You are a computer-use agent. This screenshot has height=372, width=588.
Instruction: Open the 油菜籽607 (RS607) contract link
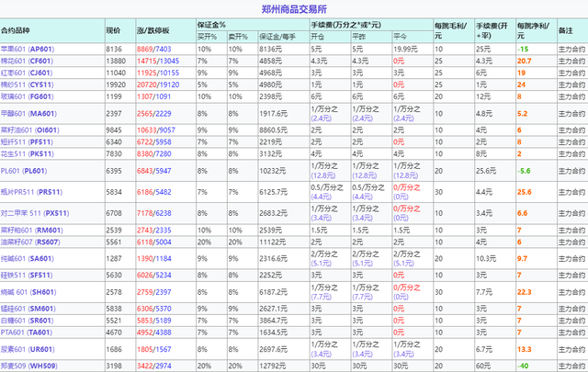pos(30,242)
